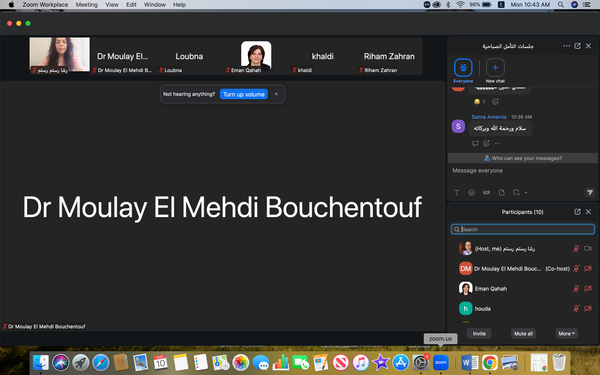Open Finder from the Dock
The height and width of the screenshot is (375, 600).
click(x=41, y=362)
